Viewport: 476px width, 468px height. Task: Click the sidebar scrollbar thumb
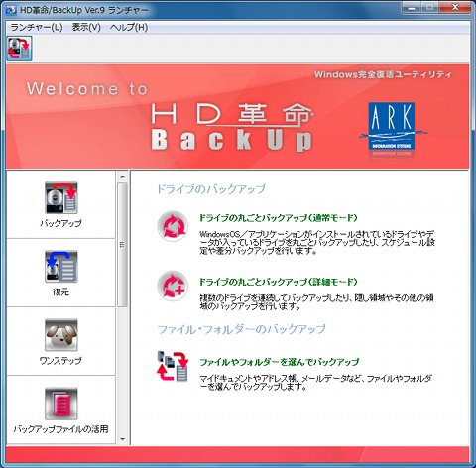pos(123,245)
